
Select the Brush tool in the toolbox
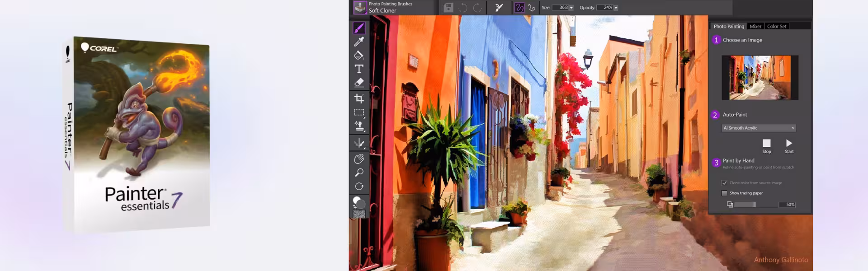tap(359, 28)
